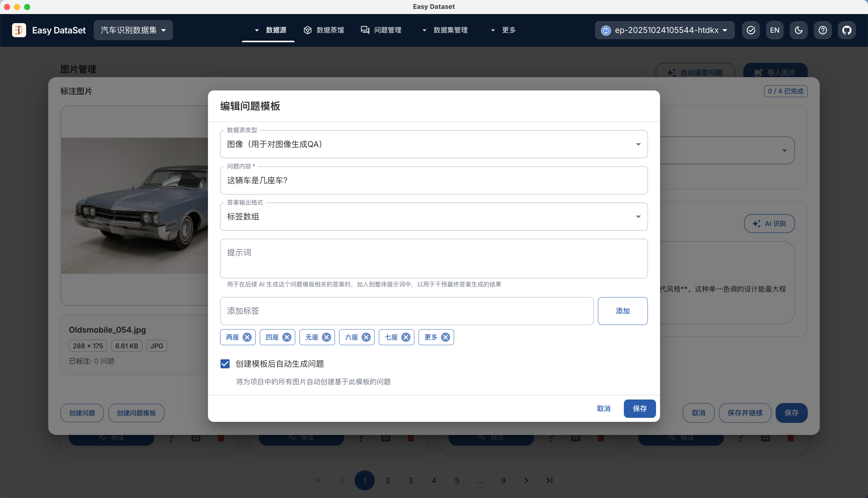
Task: Remove the 六座 tag via its X
Action: click(x=366, y=337)
